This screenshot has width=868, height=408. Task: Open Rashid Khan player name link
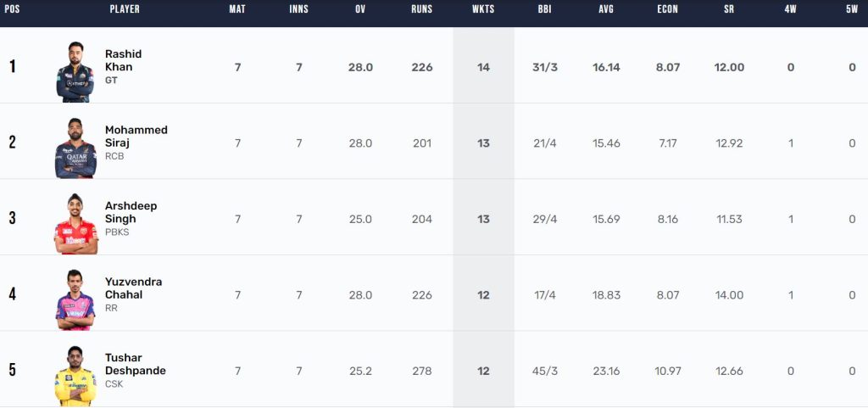pyautogui.click(x=124, y=60)
